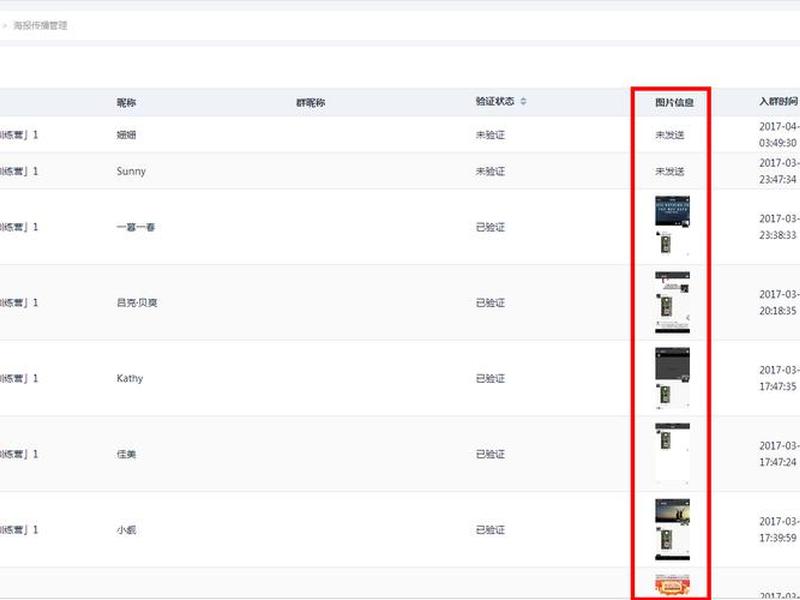
Task: Click the 图片信息 column header
Action: (674, 103)
